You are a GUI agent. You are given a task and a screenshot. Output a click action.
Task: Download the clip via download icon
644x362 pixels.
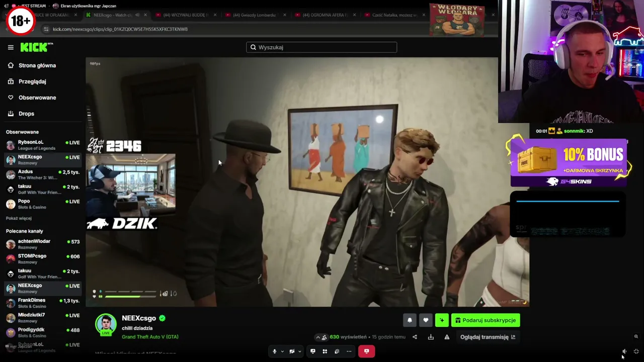point(431,337)
